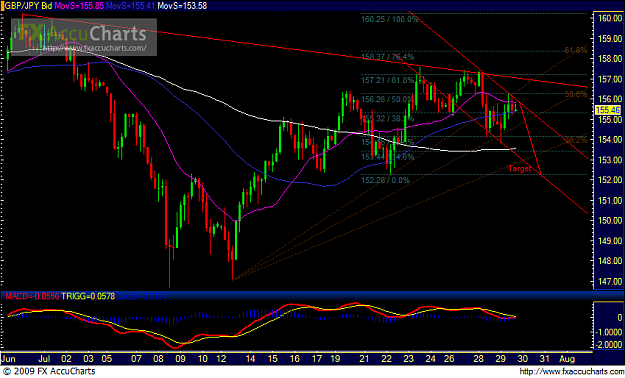Click the 19 date axis label
The width and height of the screenshot is (625, 378).
334,358
